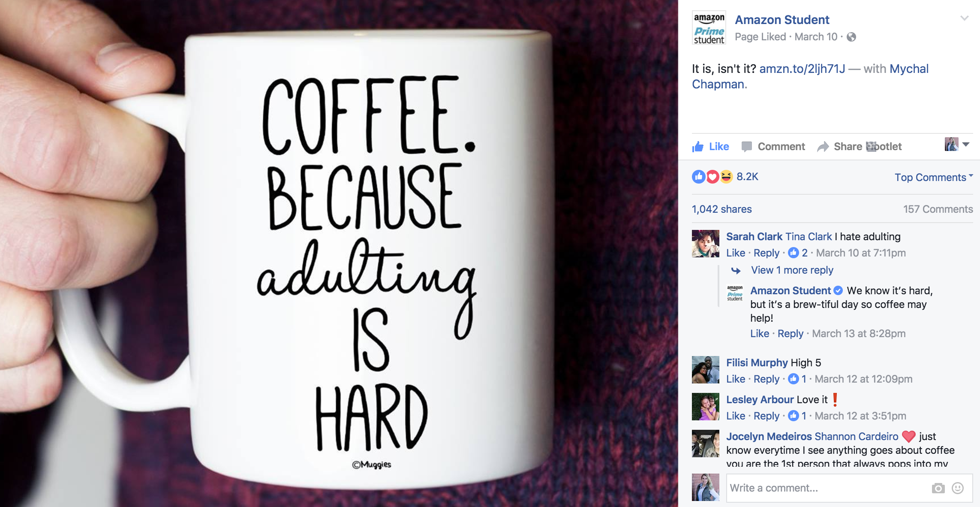The width and height of the screenshot is (980, 507).
Task: Expand View 1 more reply
Action: 792,270
